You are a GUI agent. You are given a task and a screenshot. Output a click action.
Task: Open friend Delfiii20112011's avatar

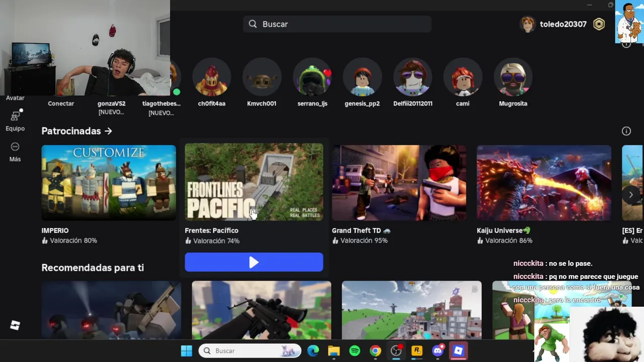(413, 77)
